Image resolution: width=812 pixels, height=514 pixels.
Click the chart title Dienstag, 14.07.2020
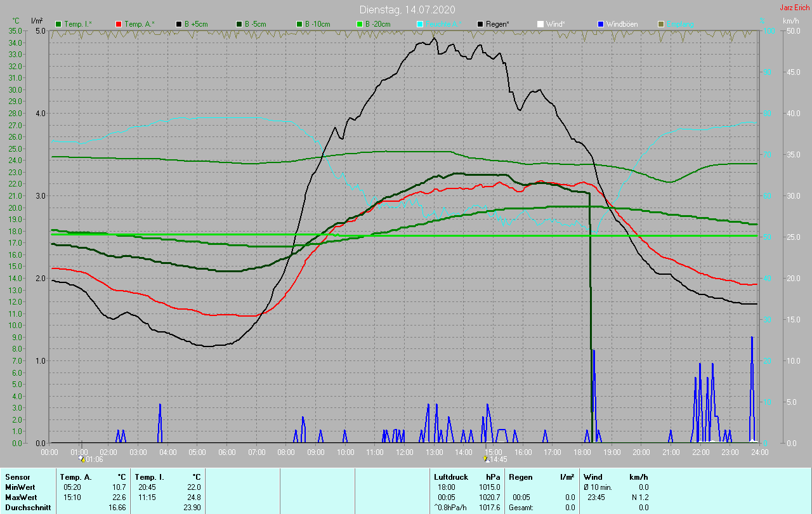[x=407, y=10]
